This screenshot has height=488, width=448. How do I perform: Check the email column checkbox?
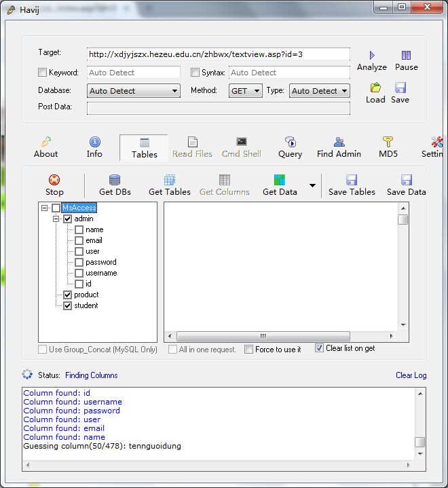(x=79, y=240)
